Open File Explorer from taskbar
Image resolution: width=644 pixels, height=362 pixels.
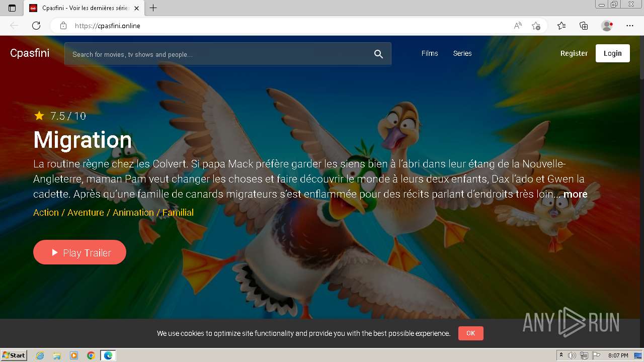tap(57, 355)
